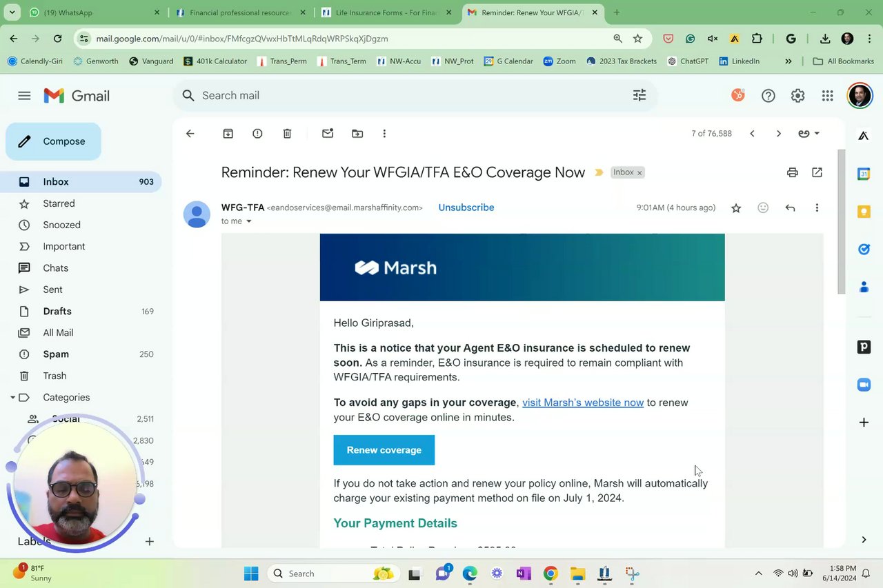Switch to the WhatsApp browser tab
The width and height of the screenshot is (883, 588).
[95, 12]
